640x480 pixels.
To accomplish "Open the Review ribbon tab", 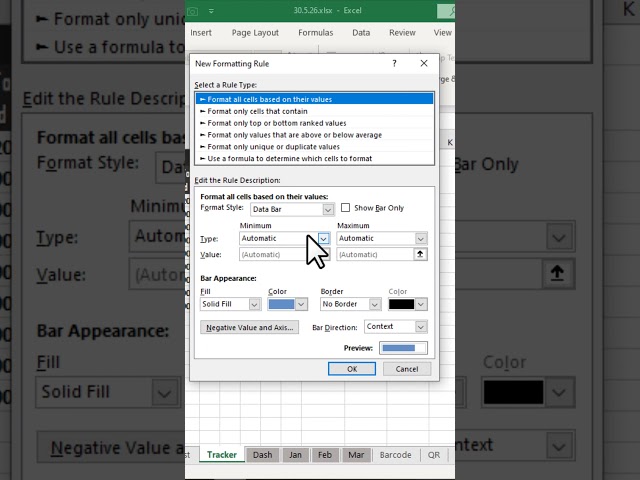I will coord(402,33).
